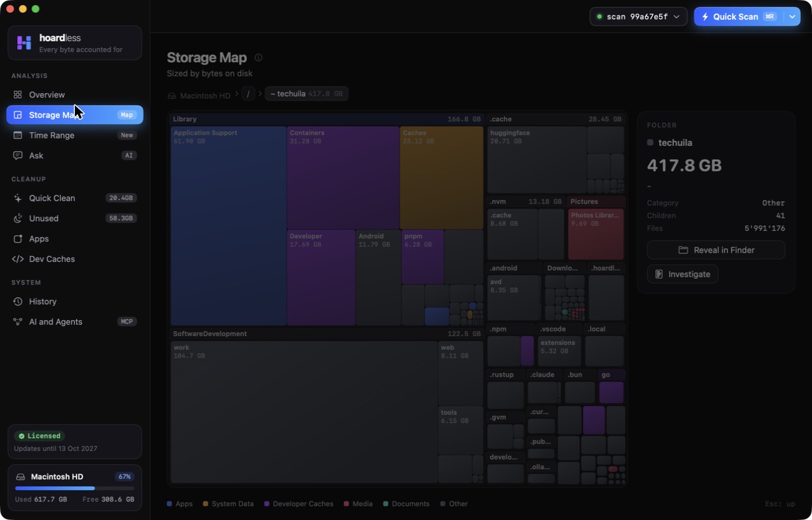Select the extensions 5.32 GB block

pos(560,351)
